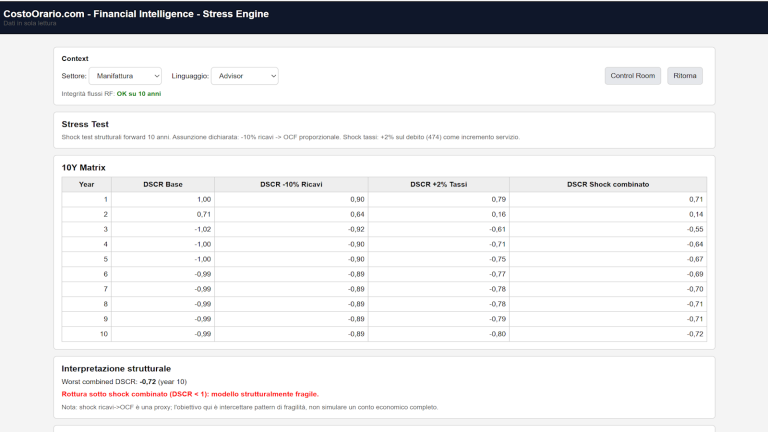The width and height of the screenshot is (768, 432).
Task: Expand the Linguaggio dropdown set to Advisor
Action: point(244,76)
